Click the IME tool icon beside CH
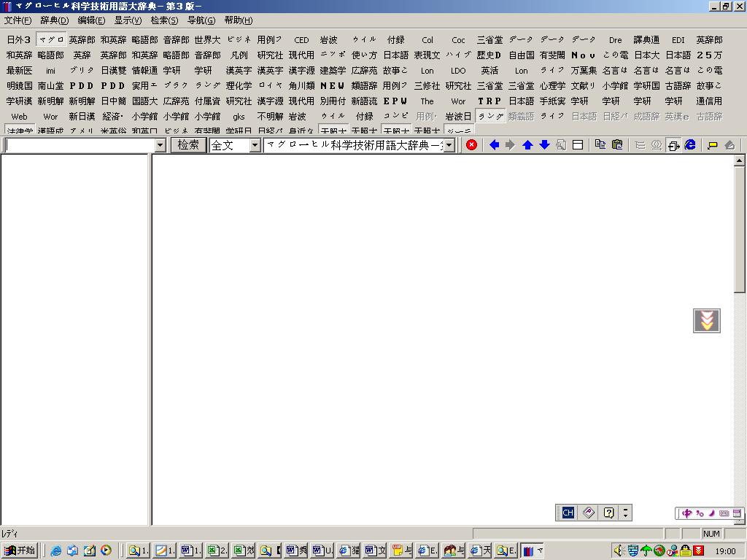Screen dimensions: 747x560 click(x=589, y=513)
